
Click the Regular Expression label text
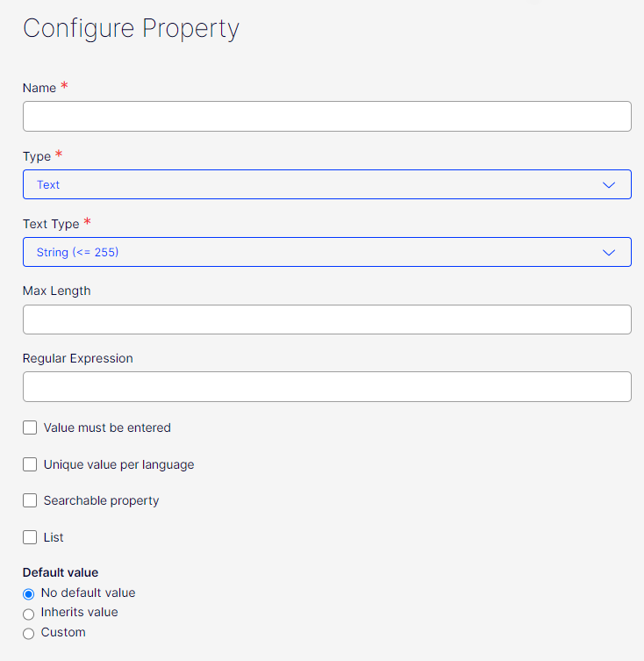pos(77,358)
